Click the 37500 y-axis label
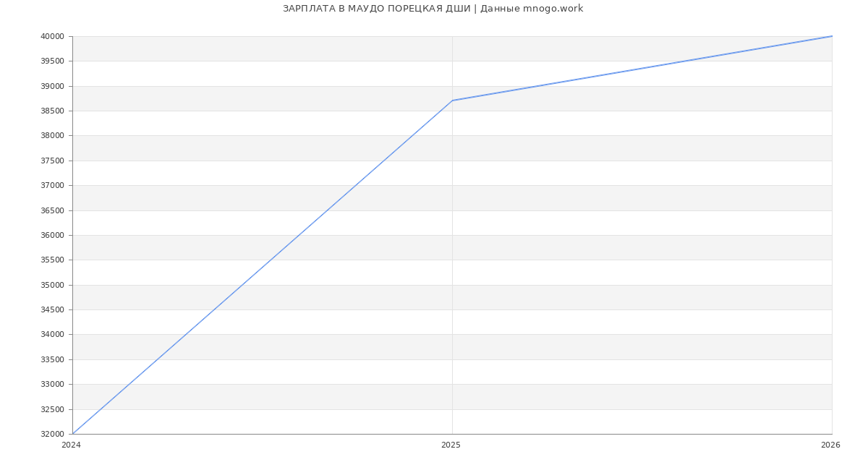 (53, 161)
